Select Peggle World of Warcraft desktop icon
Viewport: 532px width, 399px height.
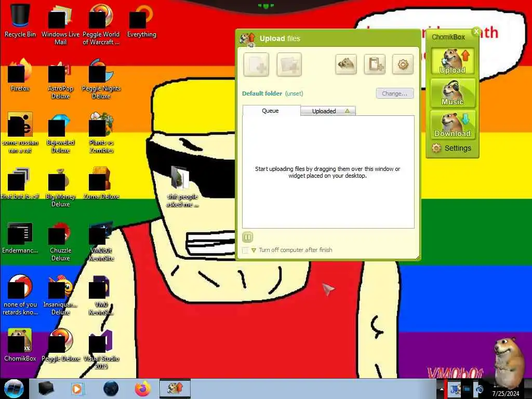[101, 24]
